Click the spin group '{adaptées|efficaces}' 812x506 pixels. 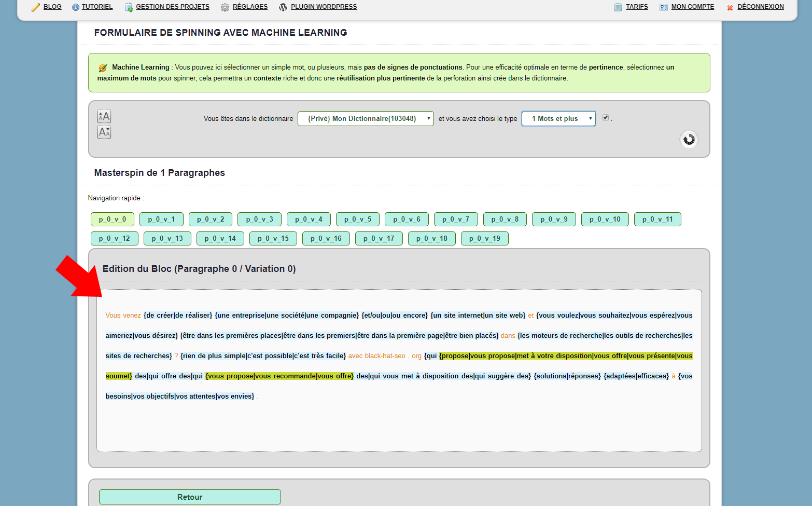[x=636, y=376]
